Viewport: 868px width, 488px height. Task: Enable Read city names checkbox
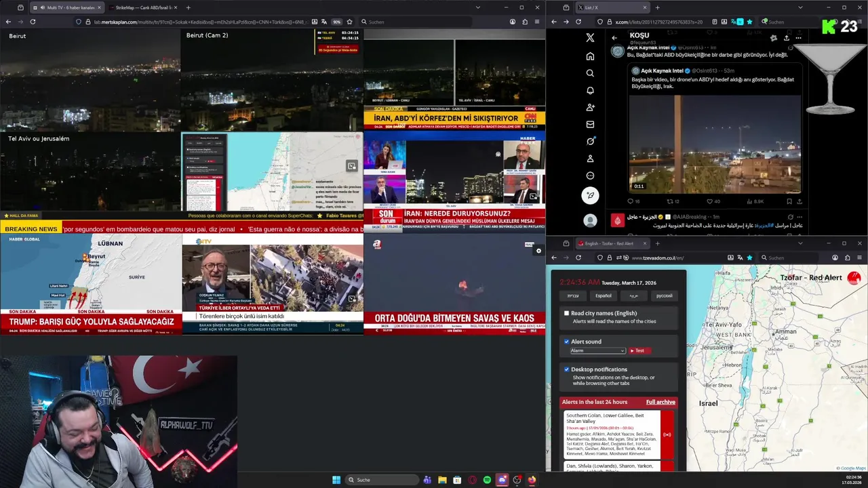(x=567, y=313)
